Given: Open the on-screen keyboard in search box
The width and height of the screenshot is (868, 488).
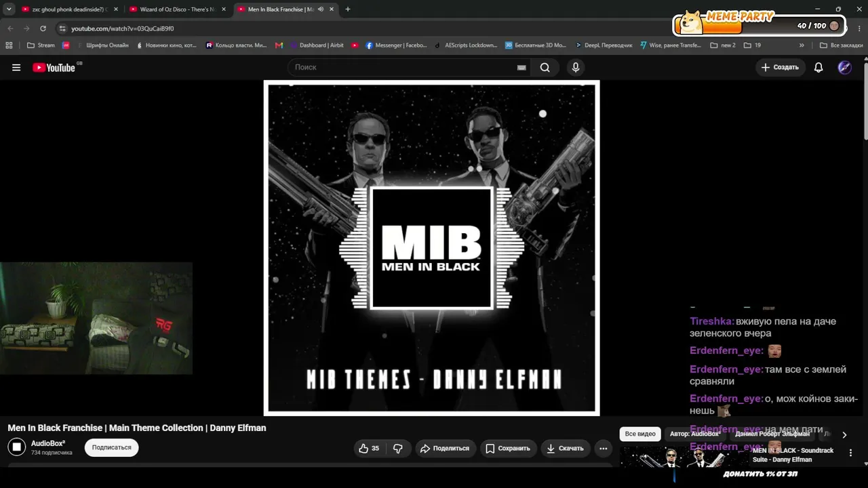Looking at the screenshot, I should pyautogui.click(x=521, y=68).
